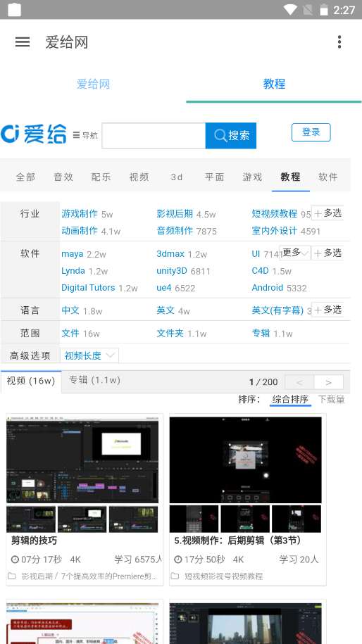This screenshot has height=644, width=362.
Task: Open the 5.视频制作：后期剪辑 video thumbnail
Action: coord(245,460)
